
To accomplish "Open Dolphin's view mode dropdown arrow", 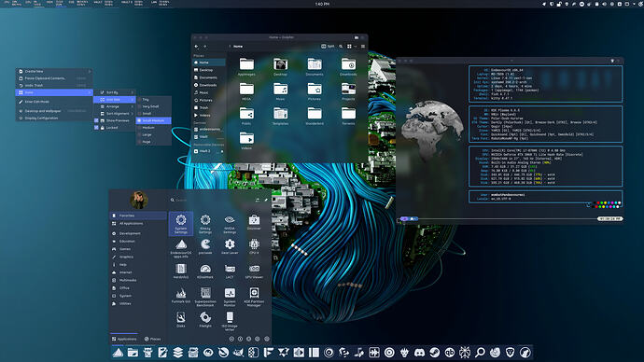I will pyautogui.click(x=356, y=47).
